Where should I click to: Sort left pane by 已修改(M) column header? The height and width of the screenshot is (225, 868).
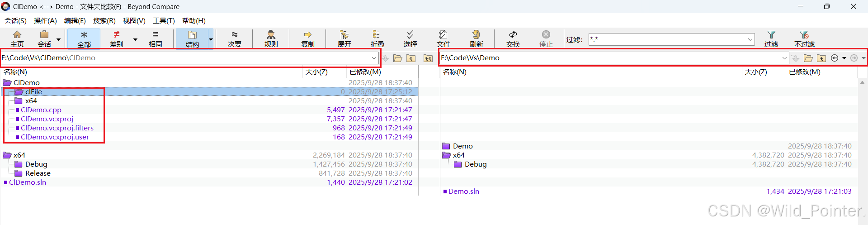click(x=365, y=72)
